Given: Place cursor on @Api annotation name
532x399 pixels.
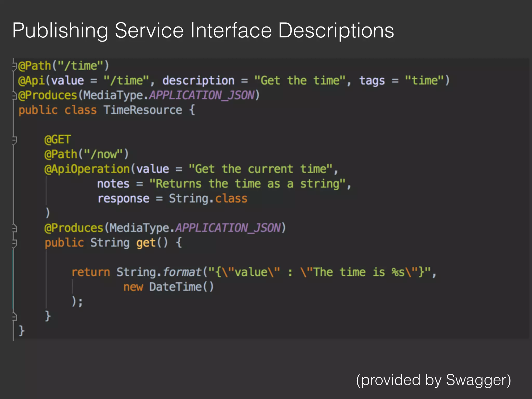Looking at the screenshot, I should pyautogui.click(x=31, y=81).
